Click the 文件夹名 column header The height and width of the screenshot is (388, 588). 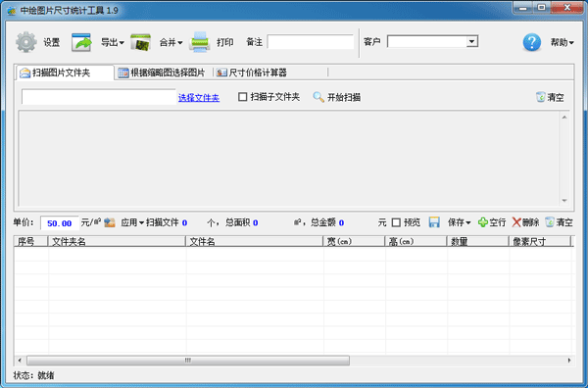(x=117, y=241)
